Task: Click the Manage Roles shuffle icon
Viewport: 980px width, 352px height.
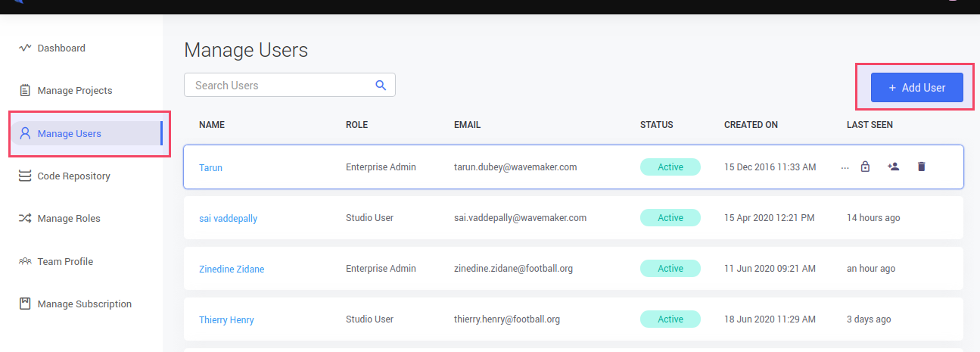Action: coord(25,219)
